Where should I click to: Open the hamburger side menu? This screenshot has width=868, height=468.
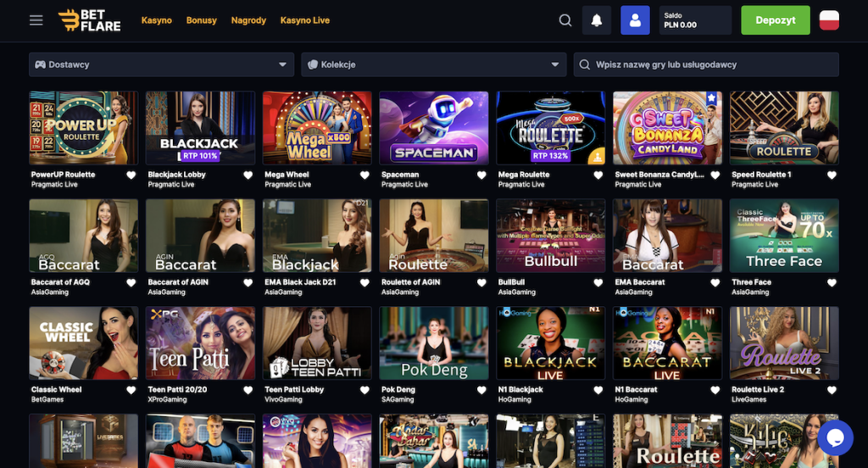tap(36, 20)
